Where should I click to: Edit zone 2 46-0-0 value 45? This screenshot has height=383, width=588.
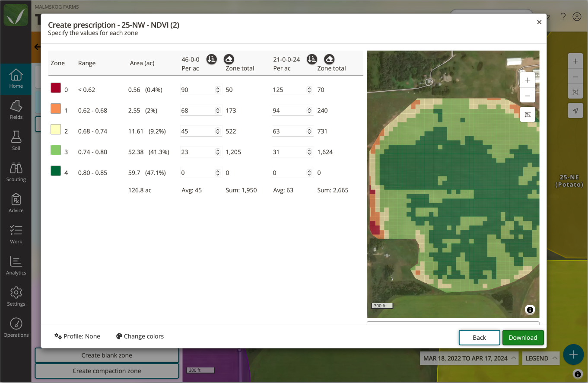200,131
